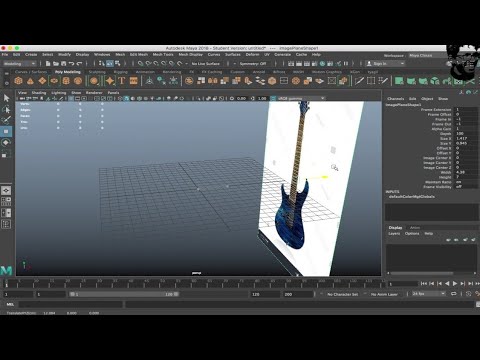480x360 pixels.
Task: Click the Polygon Plane shelf icon
Action: coord(42,81)
